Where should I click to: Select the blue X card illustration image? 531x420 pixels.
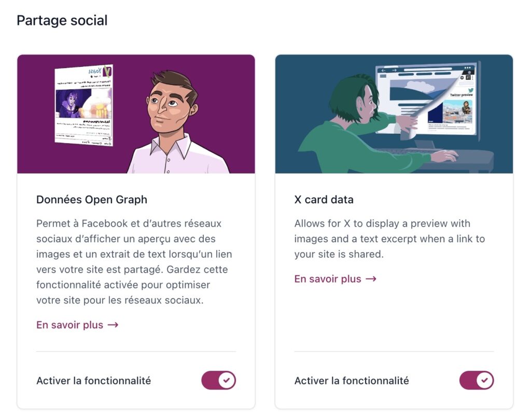394,114
